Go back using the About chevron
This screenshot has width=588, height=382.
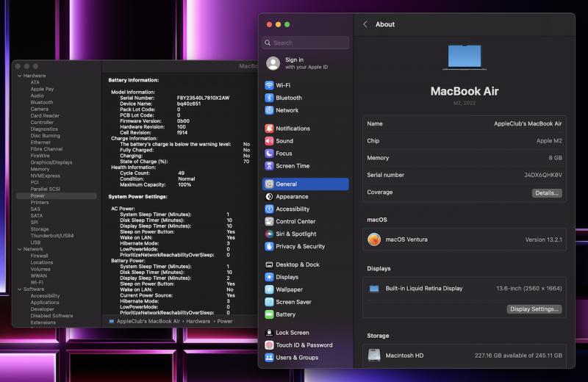[x=365, y=24]
